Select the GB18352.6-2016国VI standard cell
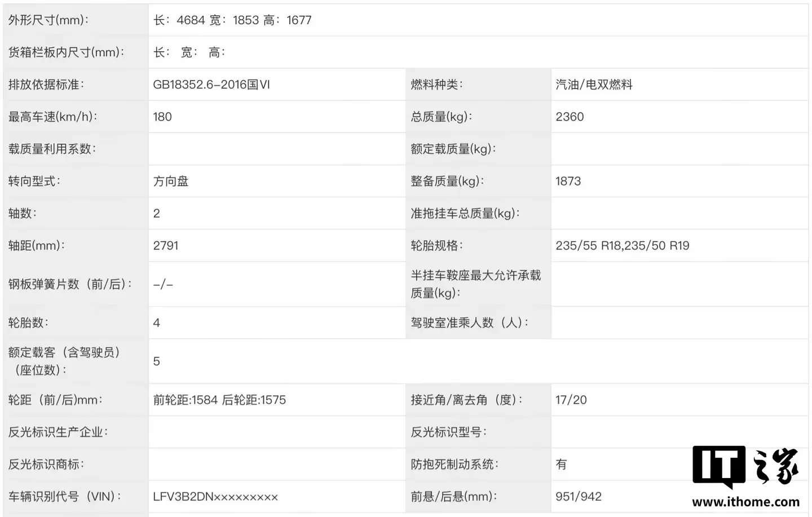Image resolution: width=812 pixels, height=517 pixels. 213,84
